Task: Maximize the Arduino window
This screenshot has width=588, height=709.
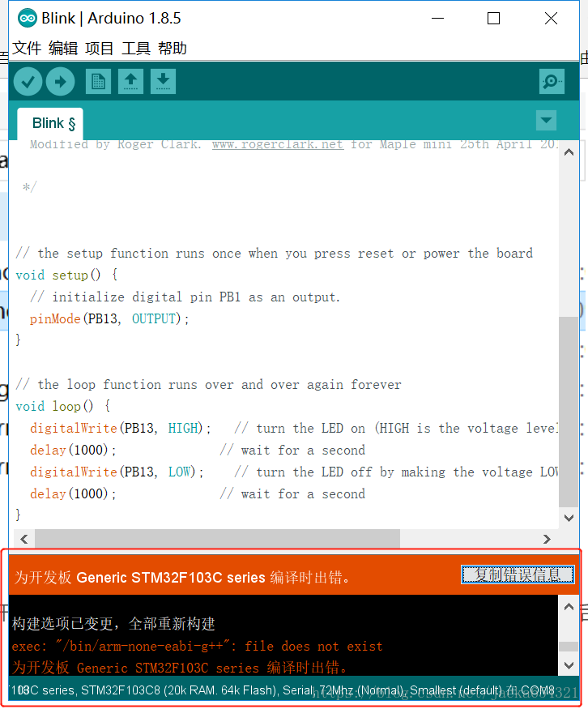Action: [493, 19]
